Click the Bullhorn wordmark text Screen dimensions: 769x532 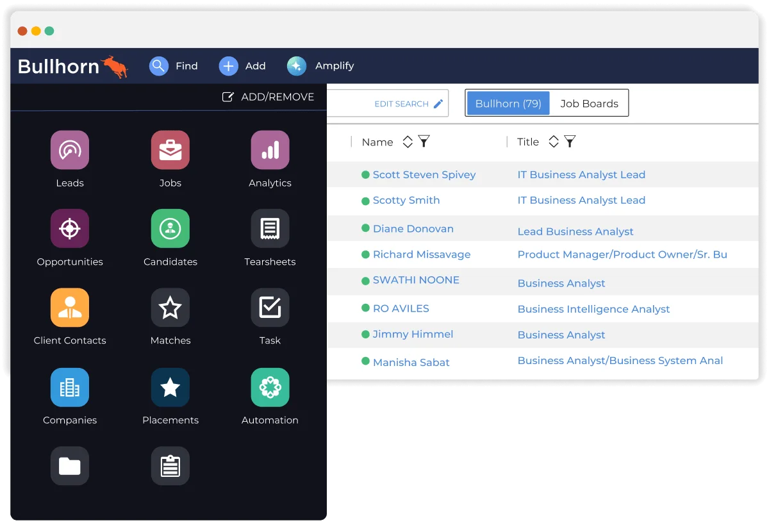(x=58, y=66)
